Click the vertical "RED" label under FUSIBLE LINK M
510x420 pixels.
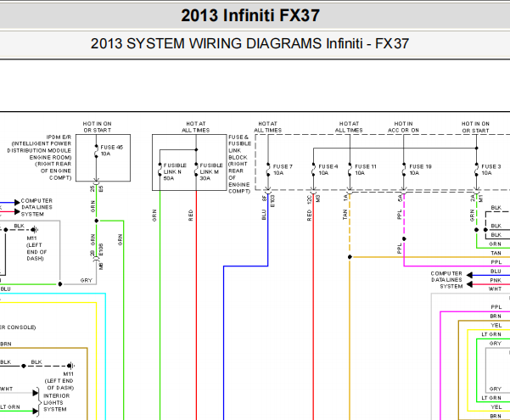[191, 215]
